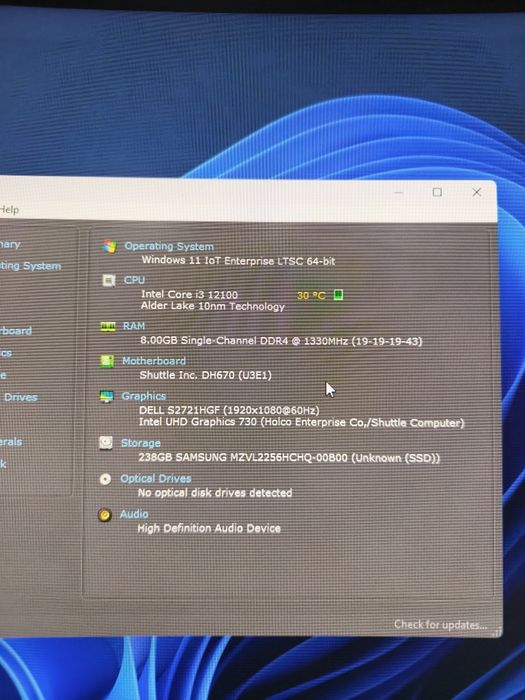Click No optical disk drives detected text

click(215, 493)
